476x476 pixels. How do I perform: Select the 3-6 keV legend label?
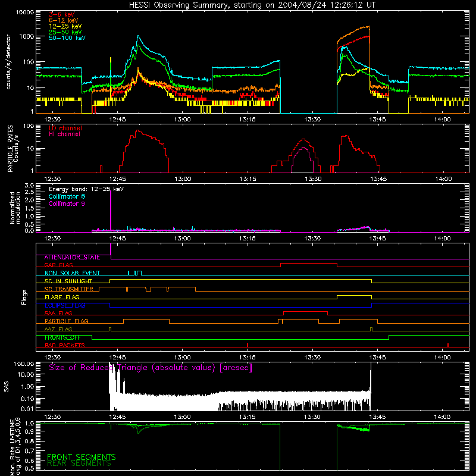click(62, 14)
